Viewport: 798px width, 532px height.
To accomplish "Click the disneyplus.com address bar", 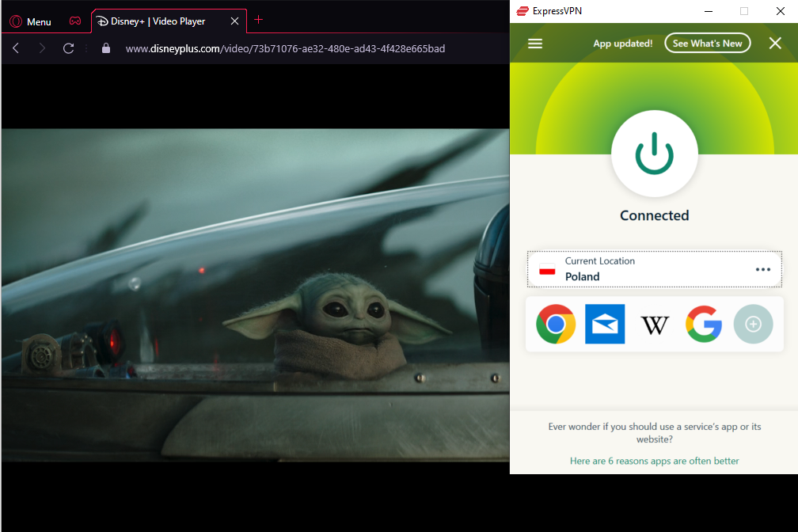I will click(285, 48).
